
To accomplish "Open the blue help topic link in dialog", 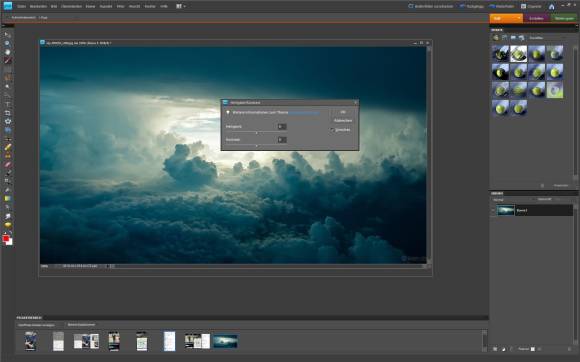I will (x=304, y=112).
